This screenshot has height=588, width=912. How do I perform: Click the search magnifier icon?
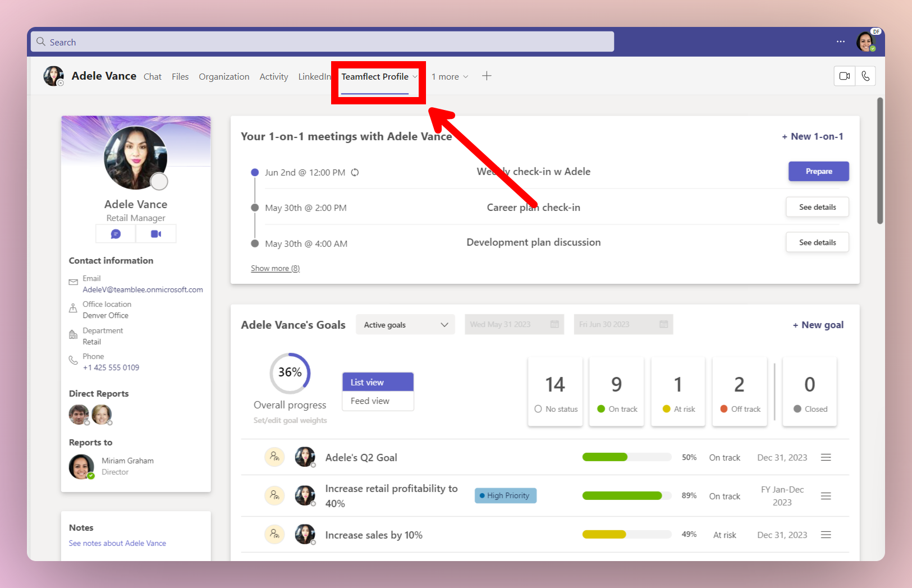[41, 42]
